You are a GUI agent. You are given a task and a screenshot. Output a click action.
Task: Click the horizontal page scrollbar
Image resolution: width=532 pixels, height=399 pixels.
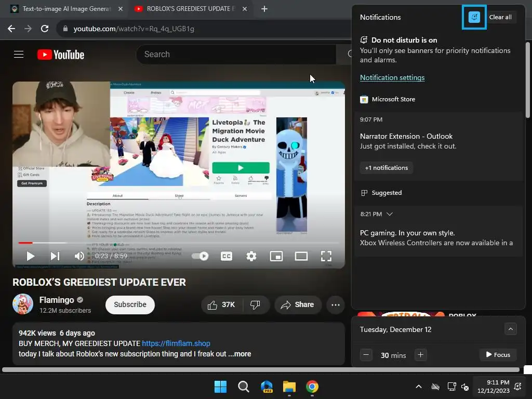[x=261, y=370]
